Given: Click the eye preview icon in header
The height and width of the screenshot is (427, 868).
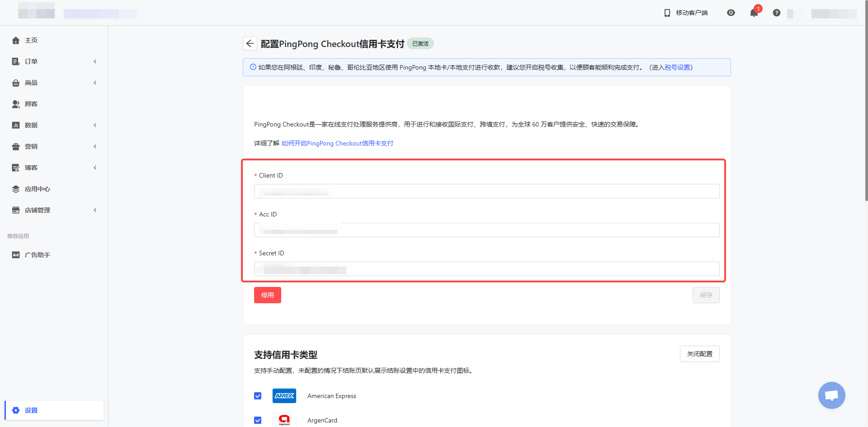Looking at the screenshot, I should (731, 13).
